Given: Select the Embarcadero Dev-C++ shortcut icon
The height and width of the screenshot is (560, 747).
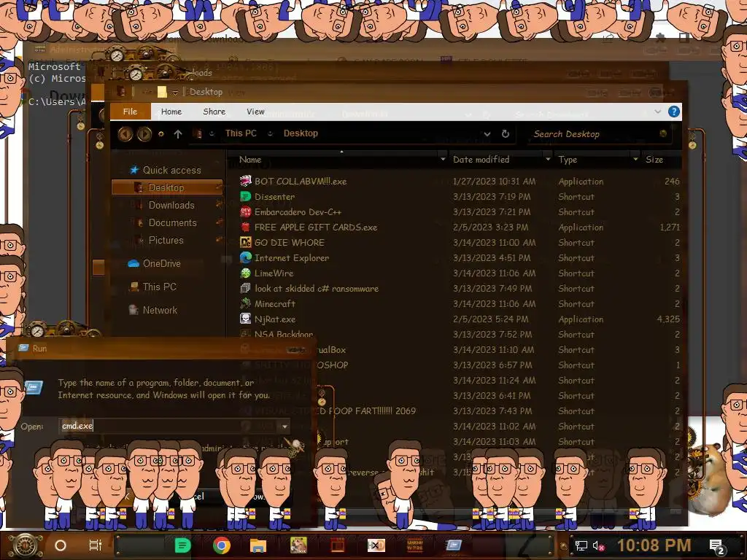Looking at the screenshot, I should pyautogui.click(x=245, y=211).
